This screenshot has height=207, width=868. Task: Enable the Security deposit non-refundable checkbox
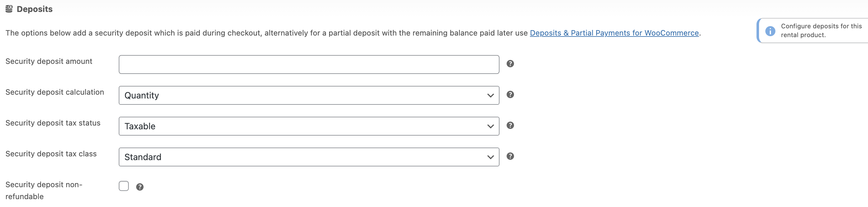(x=124, y=186)
